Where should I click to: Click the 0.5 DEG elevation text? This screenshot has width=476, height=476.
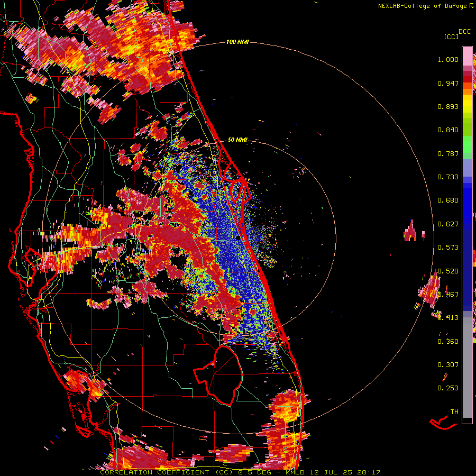coord(254,472)
